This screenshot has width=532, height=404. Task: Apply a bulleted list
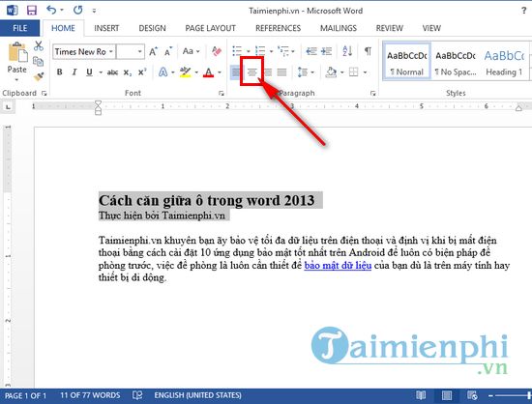(237, 51)
